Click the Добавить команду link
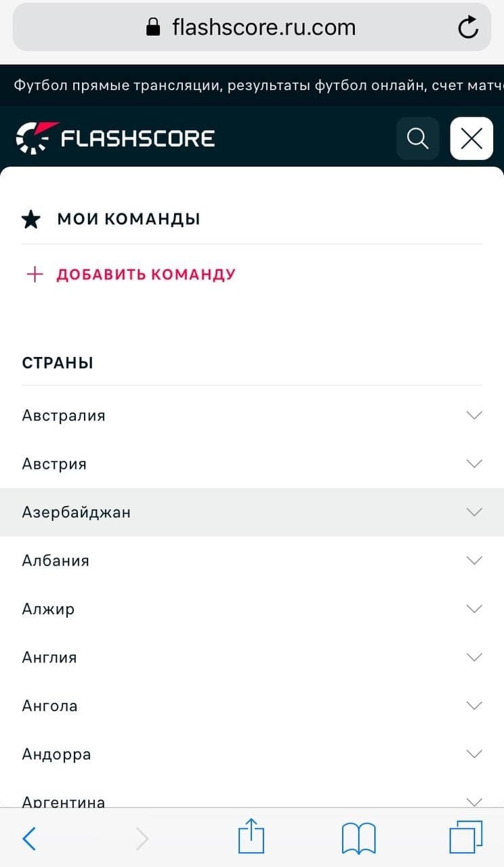This screenshot has width=504, height=867. click(146, 274)
